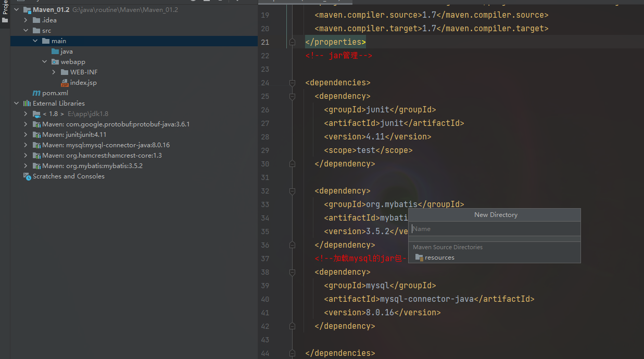The image size is (644, 359).
Task: Click the junit:junit:4.11 library icon
Action: (x=36, y=135)
